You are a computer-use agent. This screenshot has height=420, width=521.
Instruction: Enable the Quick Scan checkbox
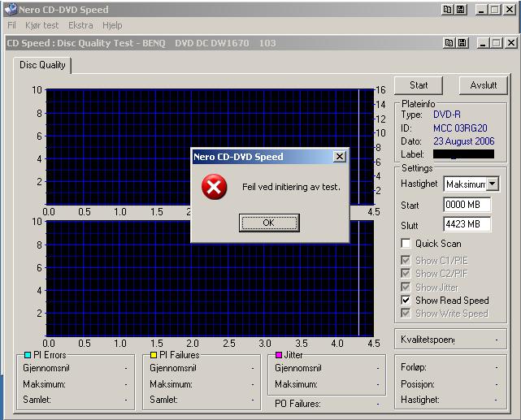[406, 244]
